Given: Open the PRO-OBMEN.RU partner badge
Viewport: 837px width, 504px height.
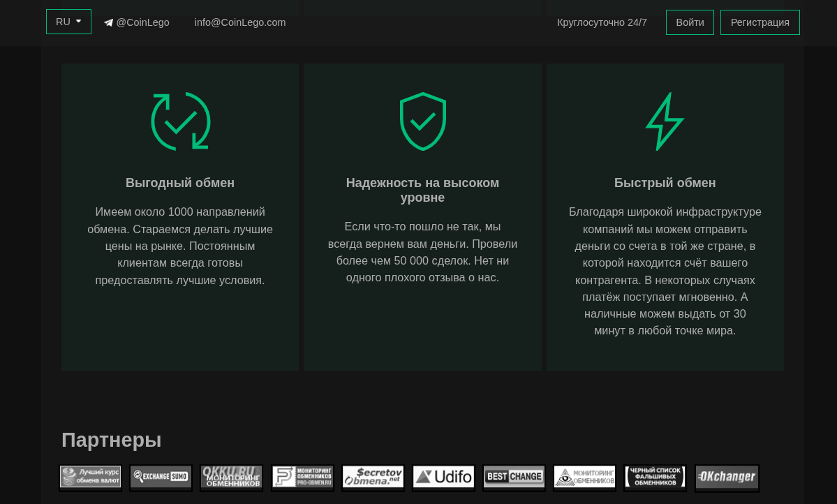Looking at the screenshot, I should 303,477.
